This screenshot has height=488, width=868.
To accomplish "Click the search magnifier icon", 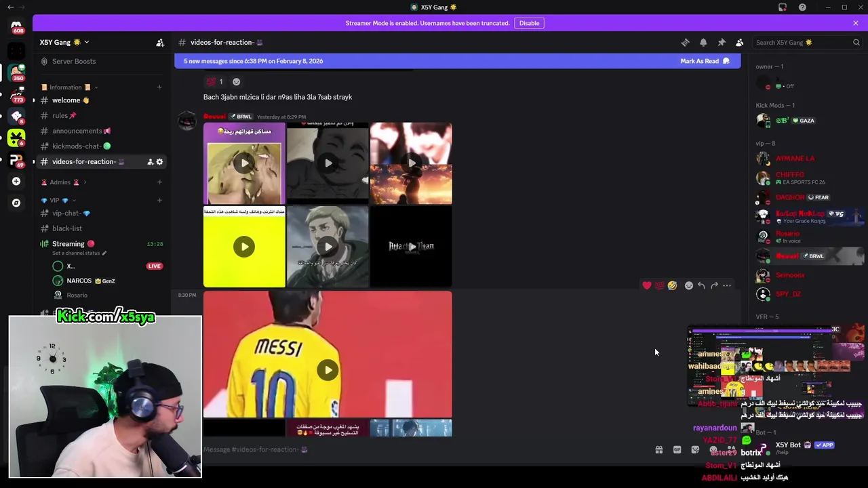I will tap(856, 42).
